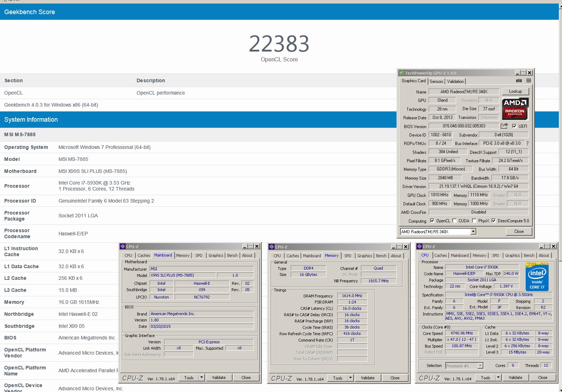Click the 16.0 GB 1615MHz memory value

[x=79, y=302]
